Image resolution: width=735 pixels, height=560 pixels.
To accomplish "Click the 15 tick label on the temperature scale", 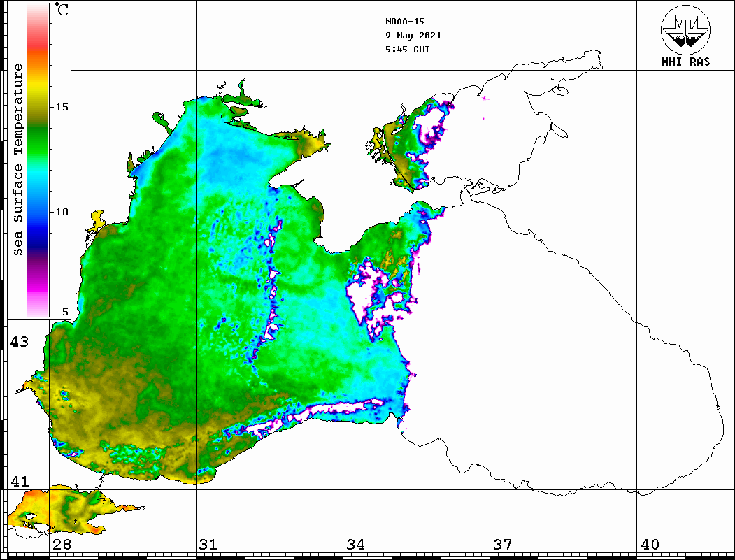I will [x=62, y=107].
